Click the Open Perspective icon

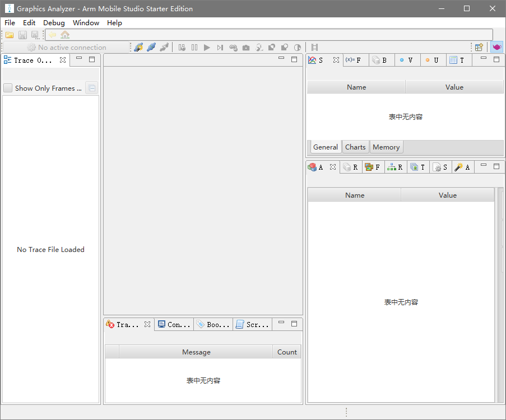pyautogui.click(x=479, y=48)
